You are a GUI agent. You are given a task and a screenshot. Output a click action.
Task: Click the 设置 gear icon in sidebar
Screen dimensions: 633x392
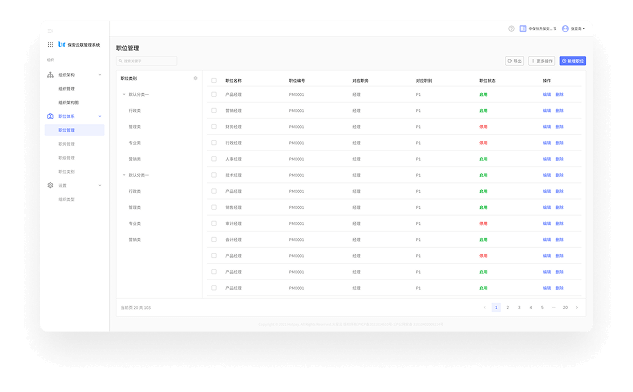pos(50,185)
